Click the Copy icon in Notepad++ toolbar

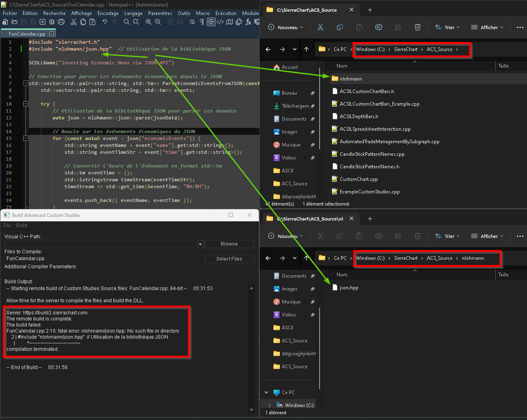(83, 22)
